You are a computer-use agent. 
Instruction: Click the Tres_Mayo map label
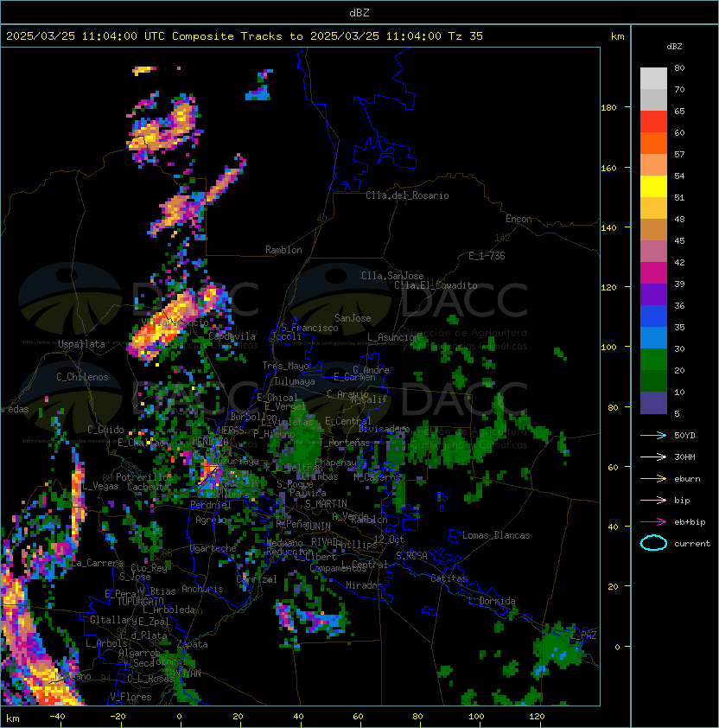point(285,366)
